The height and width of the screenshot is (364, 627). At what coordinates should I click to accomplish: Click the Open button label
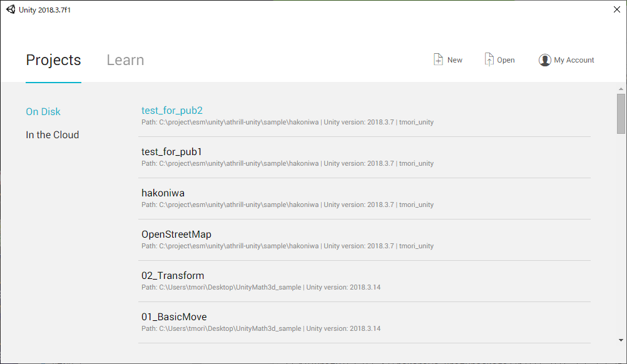coord(506,60)
